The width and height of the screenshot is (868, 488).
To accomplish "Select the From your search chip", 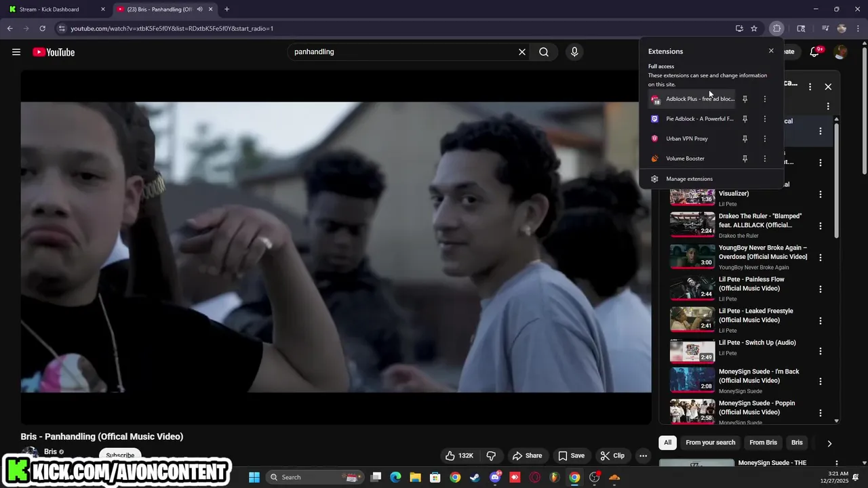I will 710,443.
